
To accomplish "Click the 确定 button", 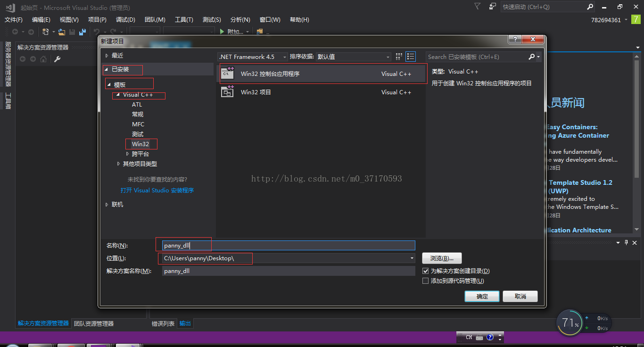I will point(482,296).
